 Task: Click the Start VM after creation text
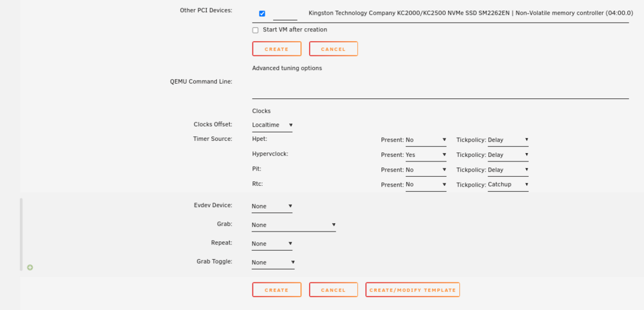pyautogui.click(x=295, y=30)
